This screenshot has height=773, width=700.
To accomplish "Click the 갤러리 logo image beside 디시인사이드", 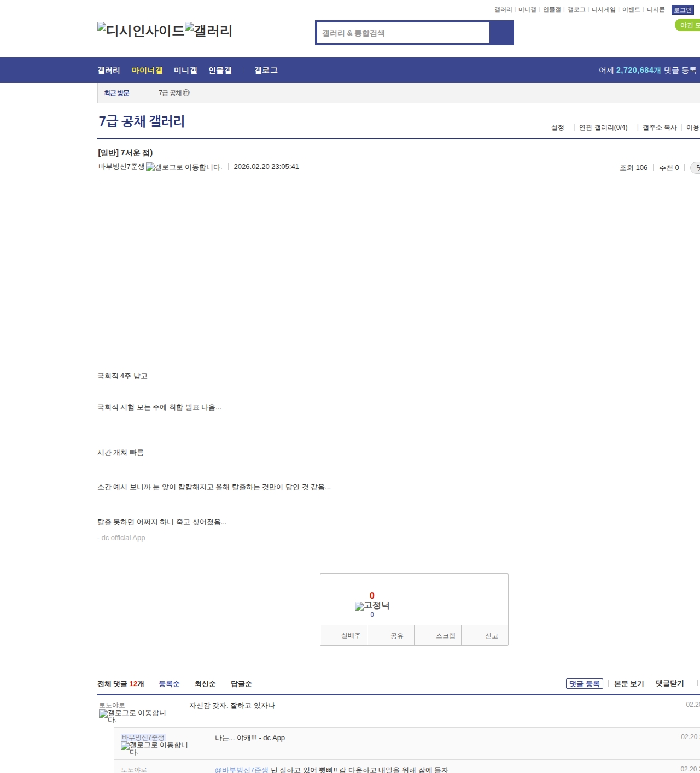I will (x=209, y=31).
